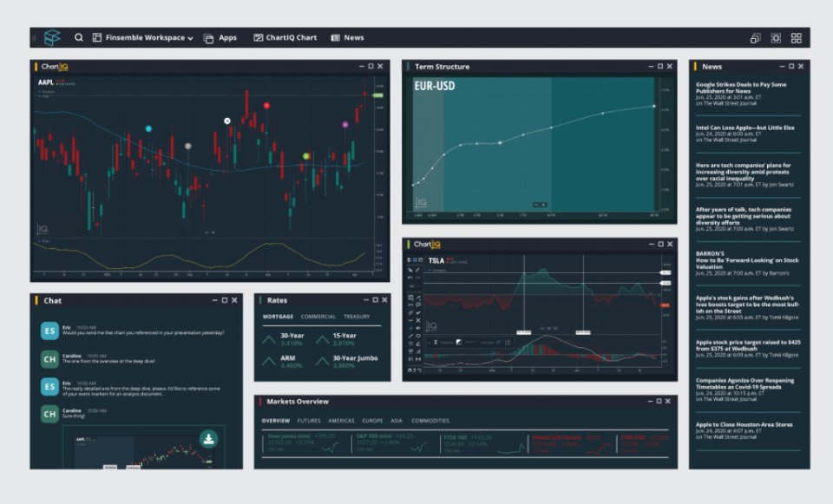Enable magnet snapping on the TSLA drawing toolbar
Image resolution: width=833 pixels, height=504 pixels.
[410, 370]
